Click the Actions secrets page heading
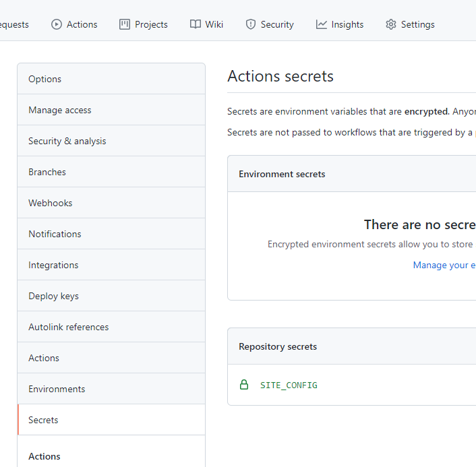The width and height of the screenshot is (476, 467). (280, 76)
